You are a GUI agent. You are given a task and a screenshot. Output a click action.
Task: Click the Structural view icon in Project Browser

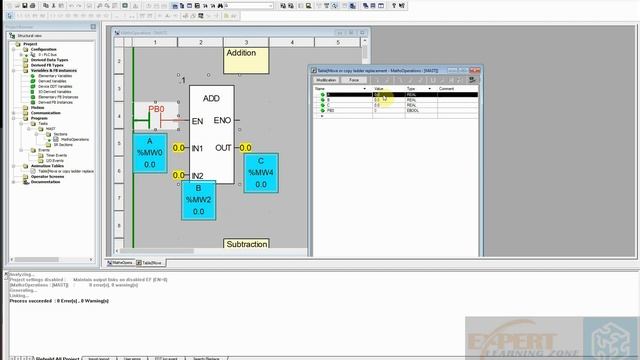pos(12,36)
